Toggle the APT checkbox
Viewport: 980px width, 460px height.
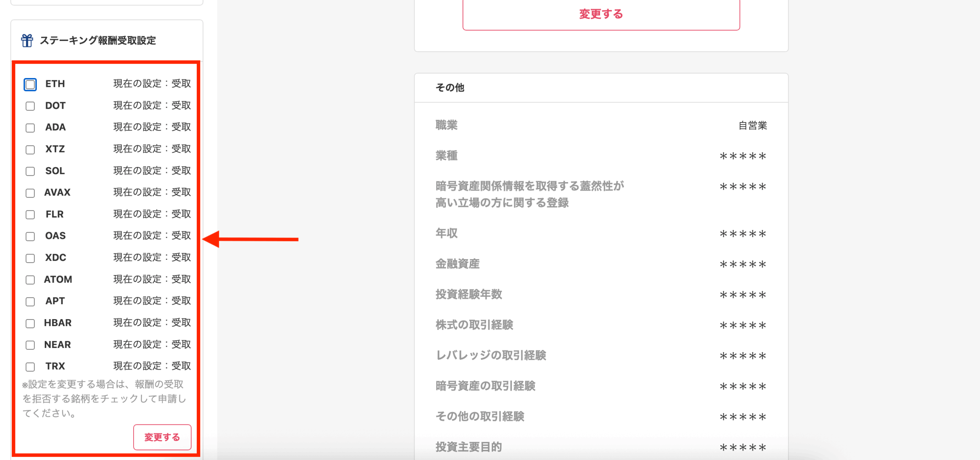coord(30,302)
